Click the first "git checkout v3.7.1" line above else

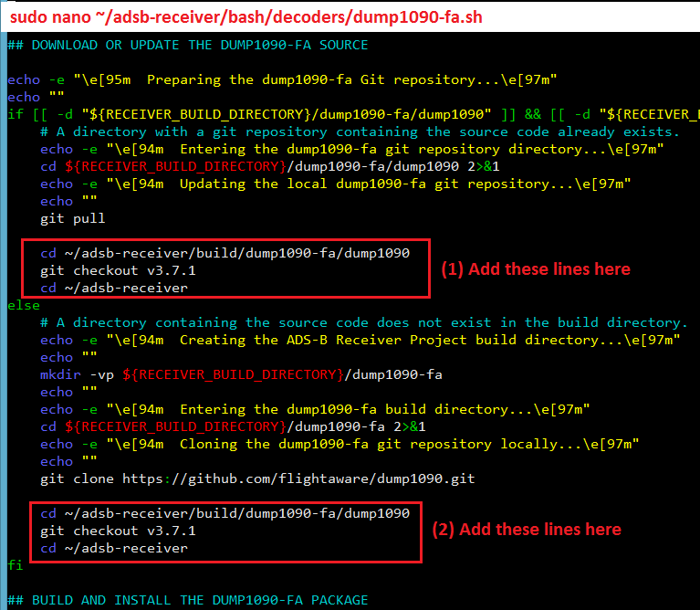click(x=118, y=270)
